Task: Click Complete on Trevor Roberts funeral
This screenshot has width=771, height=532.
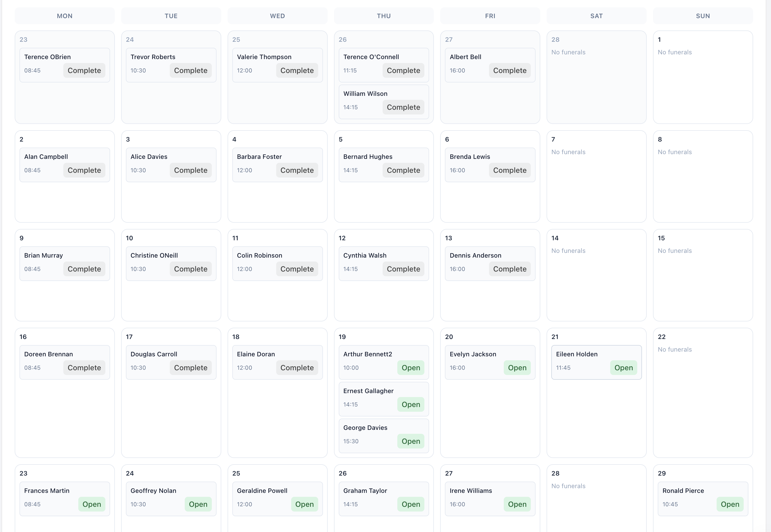Action: click(191, 70)
